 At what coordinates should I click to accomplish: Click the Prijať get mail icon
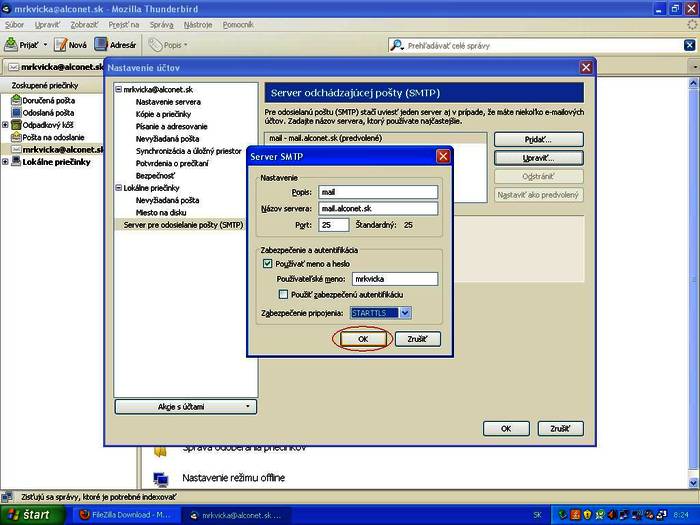coord(11,45)
